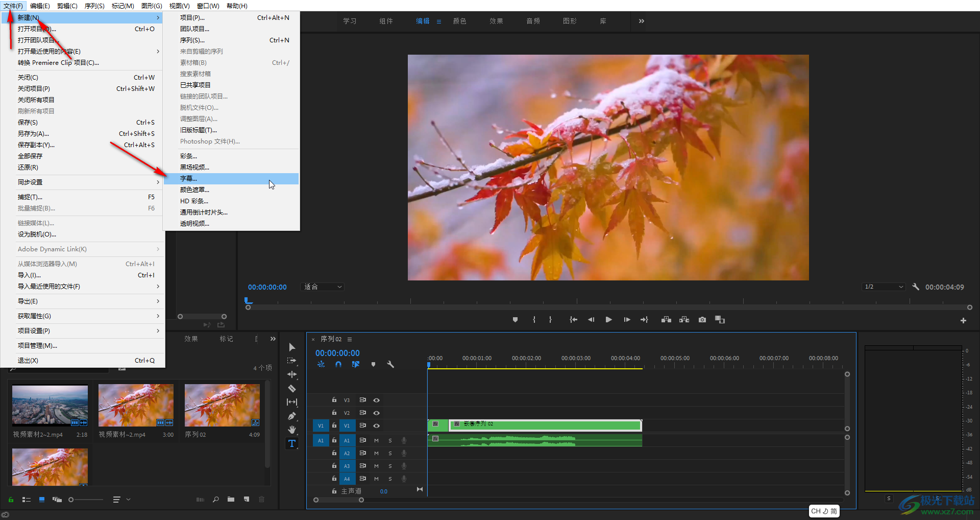Toggle A1 source patching button
Image resolution: width=980 pixels, height=520 pixels.
tap(321, 441)
